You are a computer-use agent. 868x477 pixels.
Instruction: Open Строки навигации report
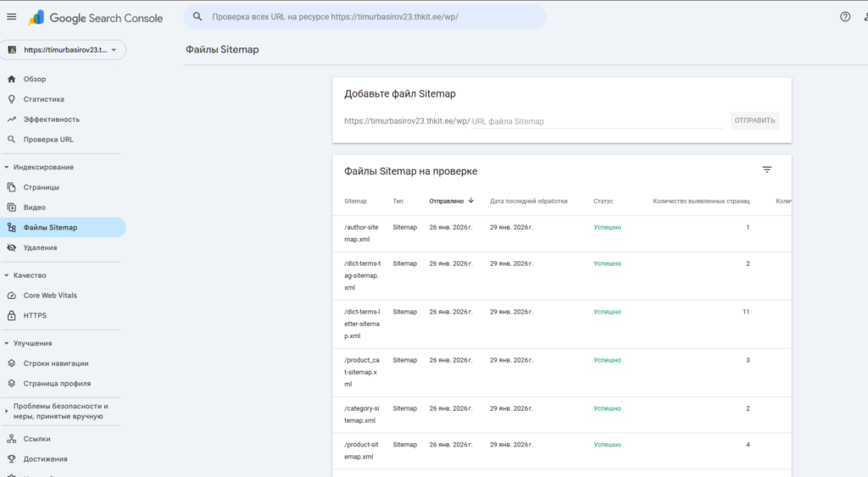[55, 363]
